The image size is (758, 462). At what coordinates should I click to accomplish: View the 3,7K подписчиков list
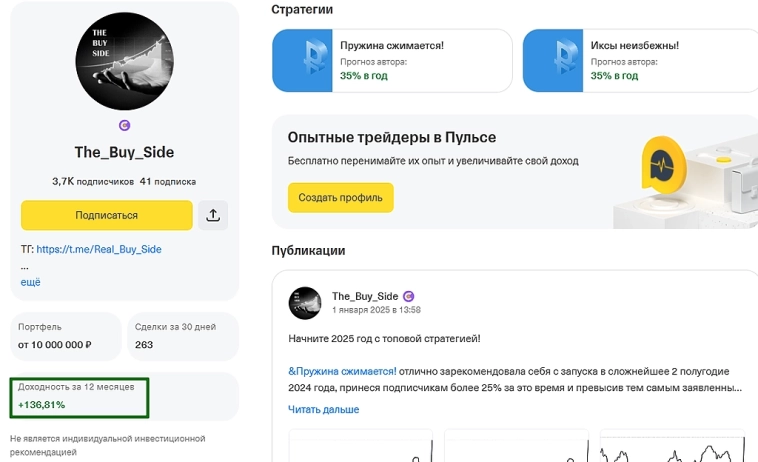click(x=93, y=182)
